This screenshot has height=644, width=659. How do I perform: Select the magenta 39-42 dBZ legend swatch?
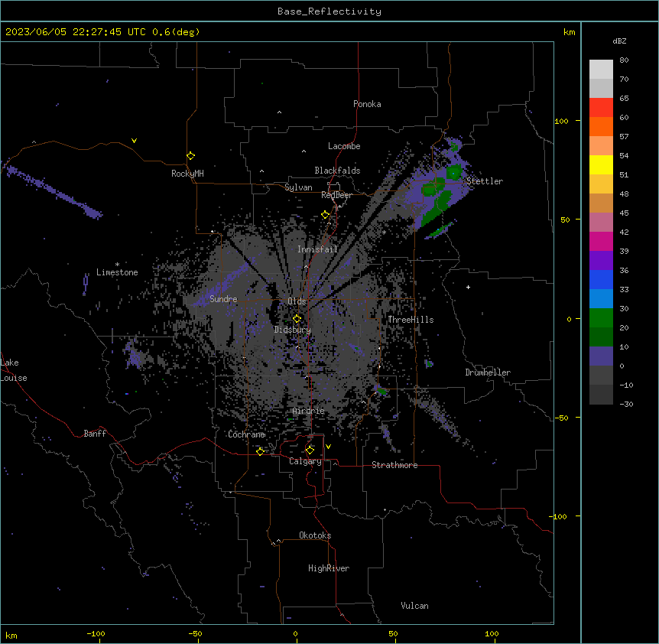tap(601, 241)
